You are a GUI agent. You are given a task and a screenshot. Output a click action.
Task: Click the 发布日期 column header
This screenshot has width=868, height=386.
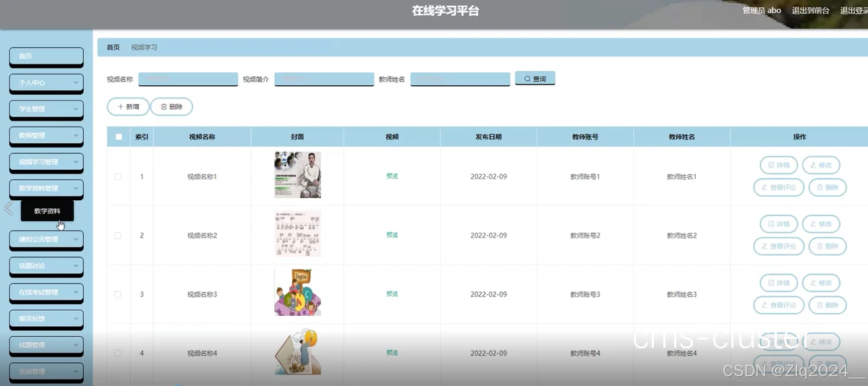(x=488, y=137)
